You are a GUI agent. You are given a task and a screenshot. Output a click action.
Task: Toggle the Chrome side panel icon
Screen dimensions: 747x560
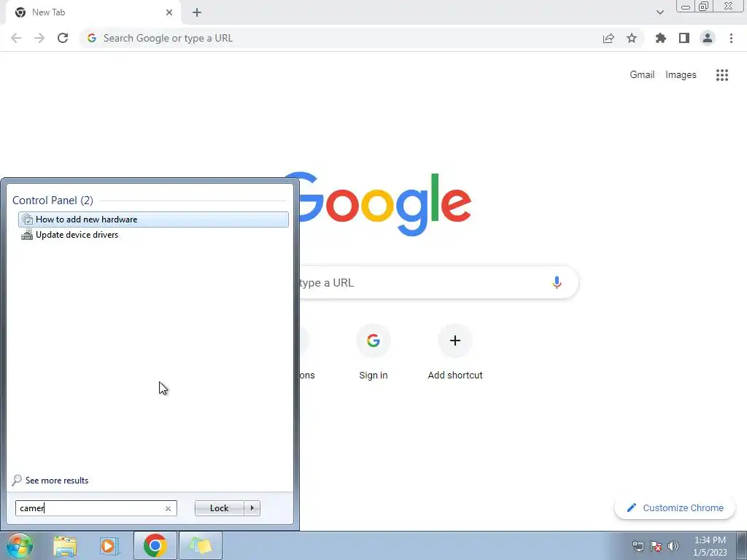coord(684,38)
